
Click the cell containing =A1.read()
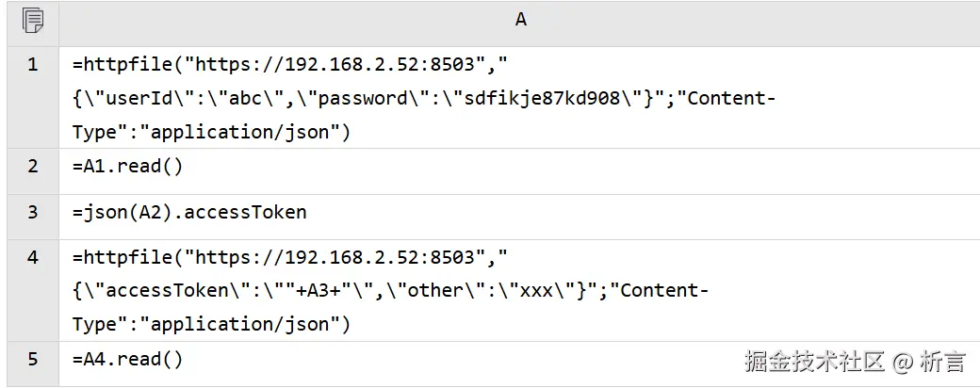(127, 167)
